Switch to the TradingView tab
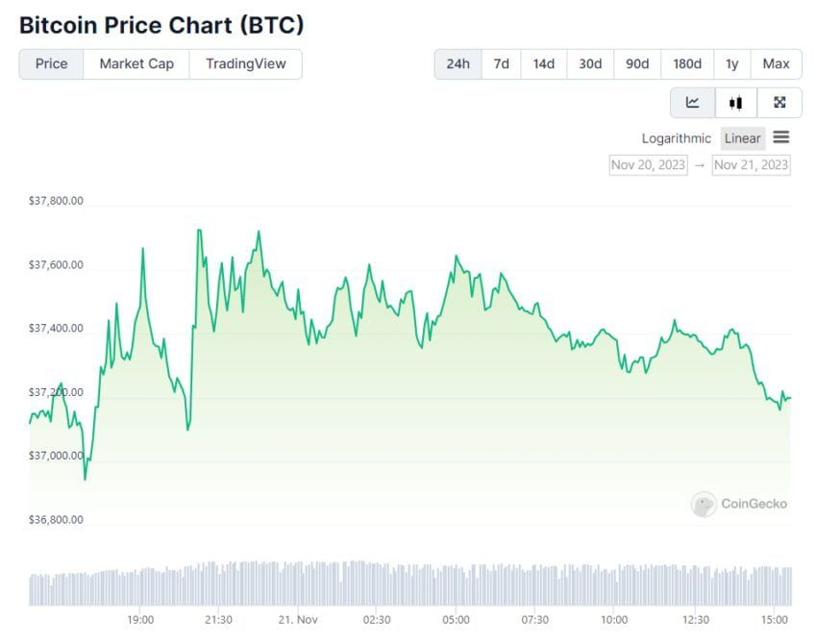Screen dimensions: 817x644 coord(245,64)
